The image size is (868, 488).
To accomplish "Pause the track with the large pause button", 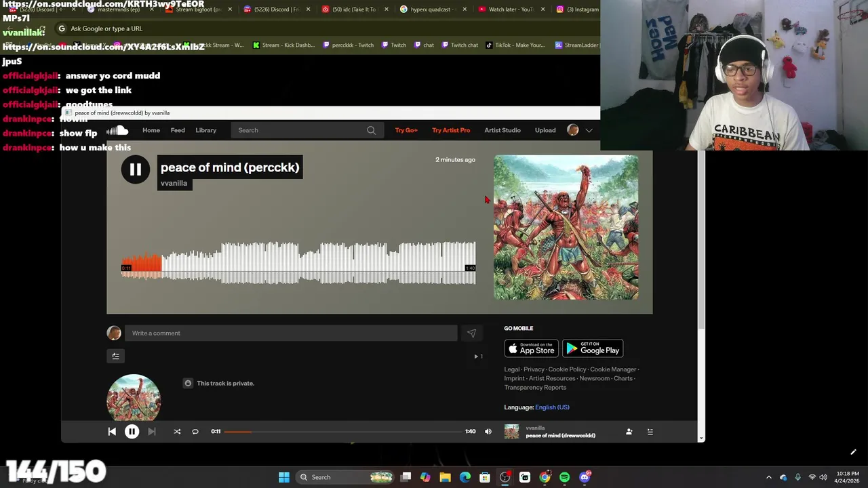I will click(135, 169).
